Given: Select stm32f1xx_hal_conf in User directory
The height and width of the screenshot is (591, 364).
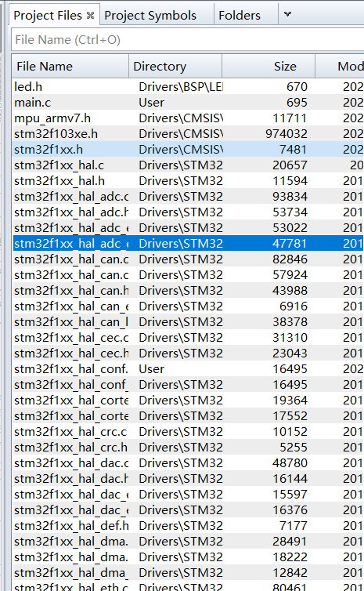Looking at the screenshot, I should pos(188,369).
